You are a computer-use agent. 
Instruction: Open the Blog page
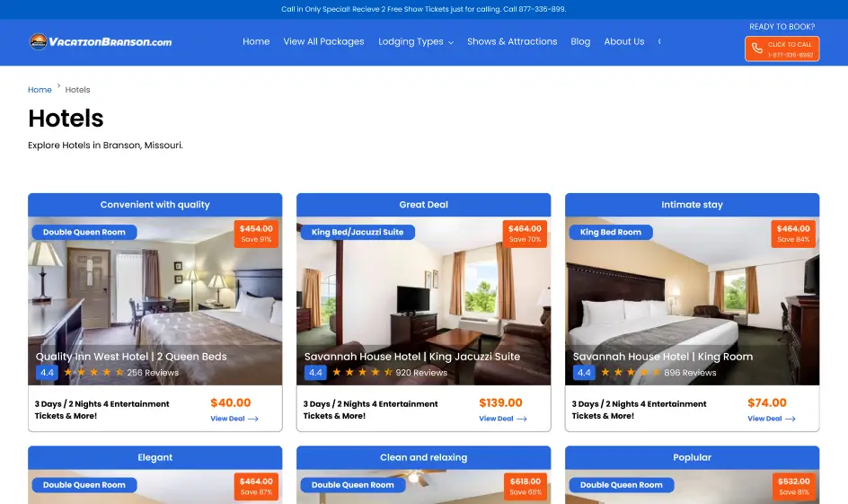(x=580, y=41)
